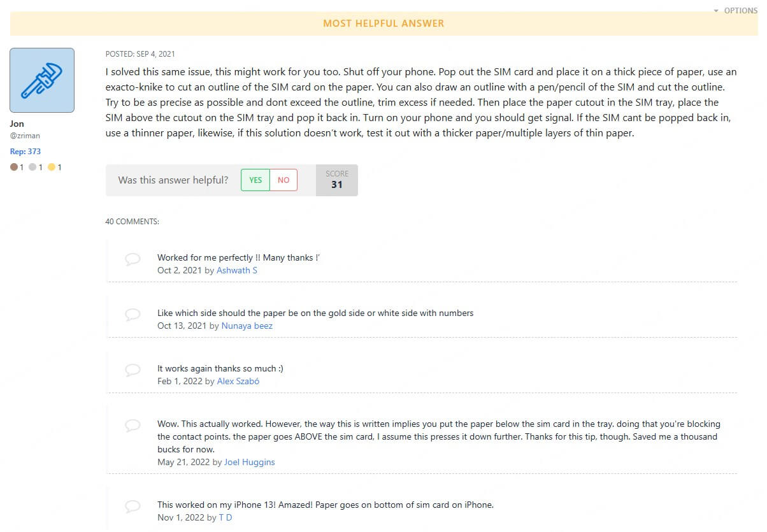Click the gold badge icon
Image resolution: width=767 pixels, height=532 pixels.
point(51,167)
